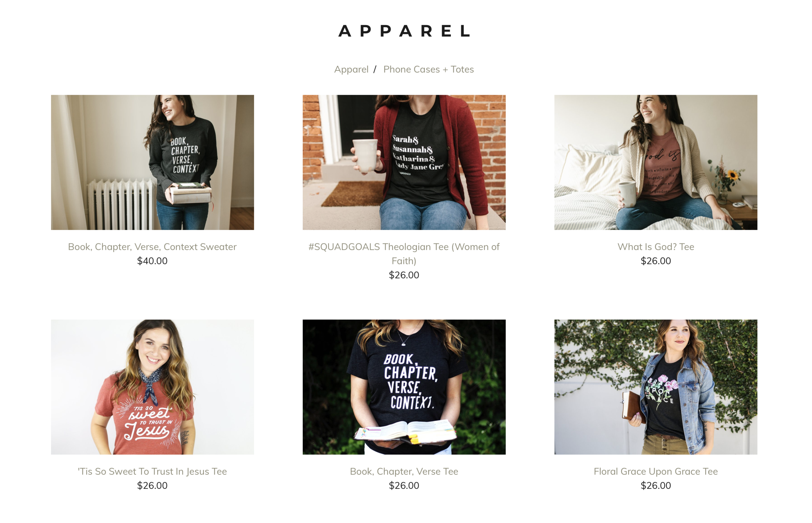The width and height of the screenshot is (812, 523).
Task: Open the Book, Chapter, Verse Tee photo
Action: tap(404, 387)
